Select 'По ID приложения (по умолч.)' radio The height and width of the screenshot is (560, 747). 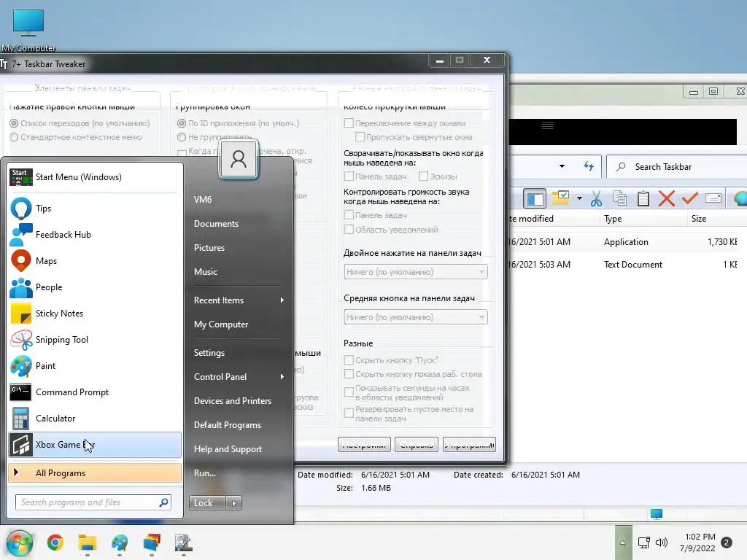point(182,123)
